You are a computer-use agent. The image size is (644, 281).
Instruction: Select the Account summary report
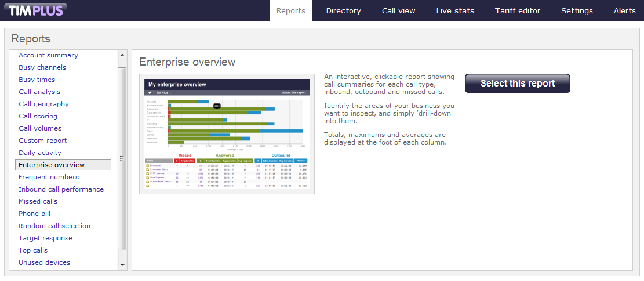(48, 55)
